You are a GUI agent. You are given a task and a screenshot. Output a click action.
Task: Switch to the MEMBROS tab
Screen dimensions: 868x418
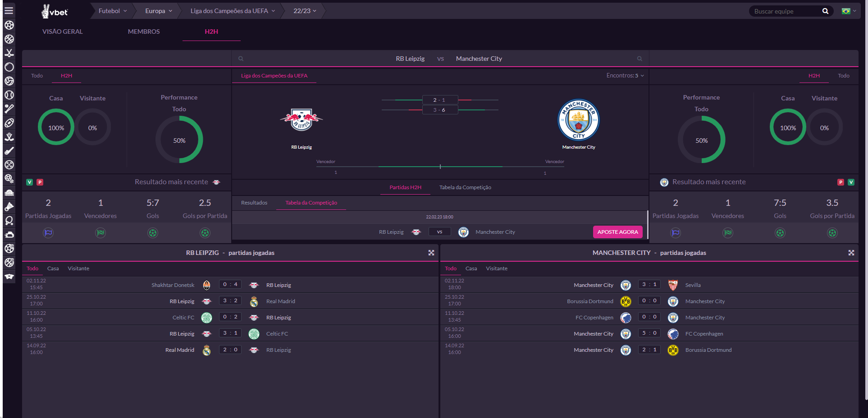[144, 32]
